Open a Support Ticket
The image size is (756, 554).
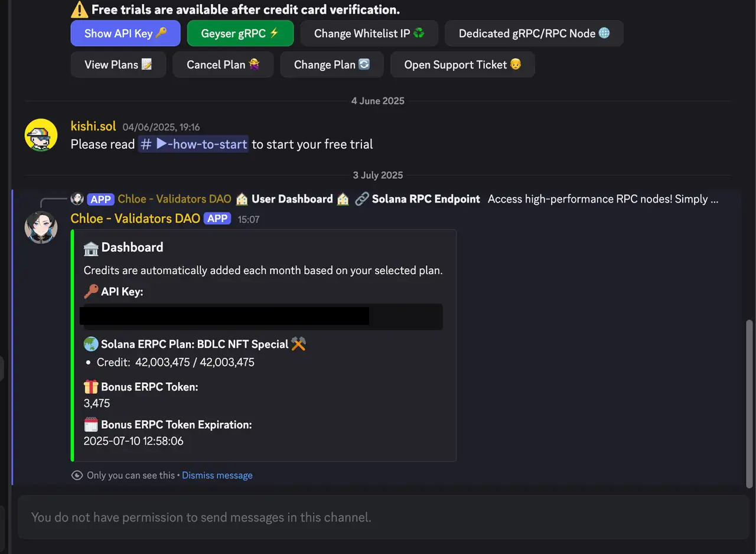(462, 64)
